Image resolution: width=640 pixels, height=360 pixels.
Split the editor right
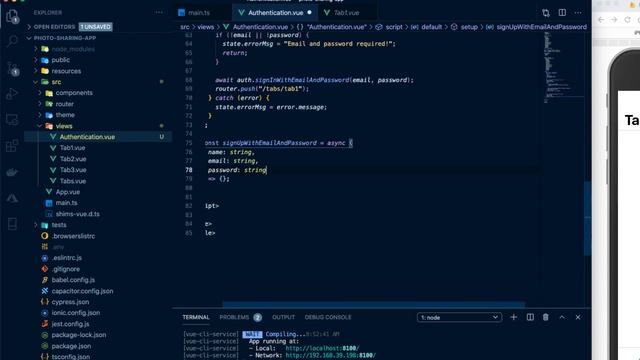coord(562,13)
